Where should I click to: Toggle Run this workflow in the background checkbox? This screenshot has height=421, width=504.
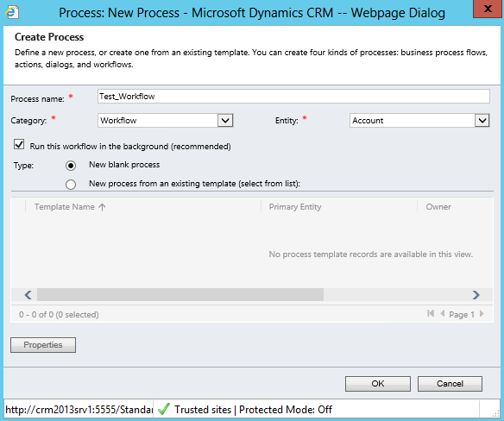[x=19, y=145]
